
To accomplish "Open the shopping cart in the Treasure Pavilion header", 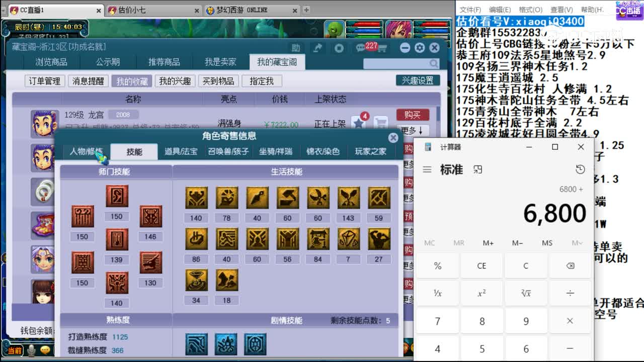I will (382, 48).
